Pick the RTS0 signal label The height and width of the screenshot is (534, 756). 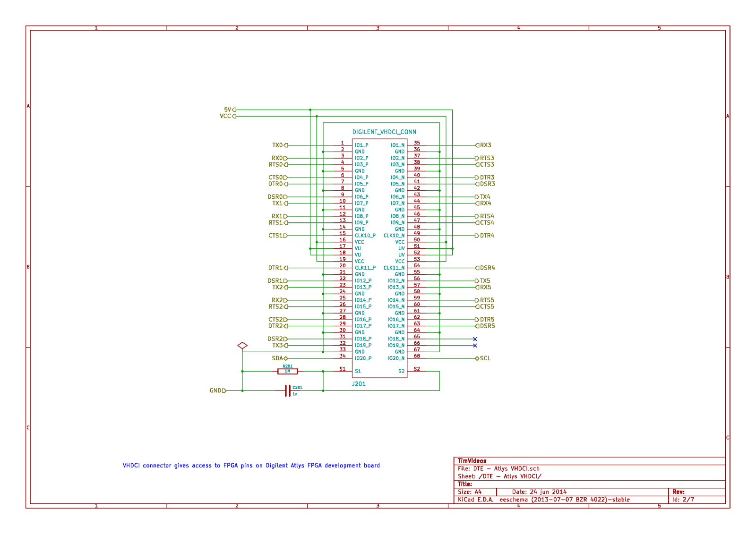(x=278, y=164)
